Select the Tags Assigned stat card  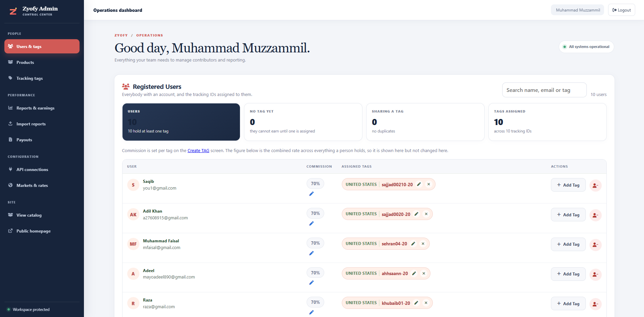(x=547, y=122)
